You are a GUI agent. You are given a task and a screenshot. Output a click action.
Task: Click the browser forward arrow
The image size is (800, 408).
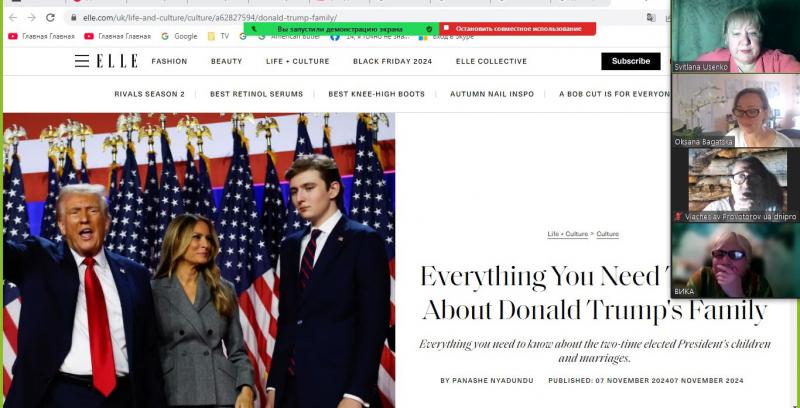tap(31, 17)
